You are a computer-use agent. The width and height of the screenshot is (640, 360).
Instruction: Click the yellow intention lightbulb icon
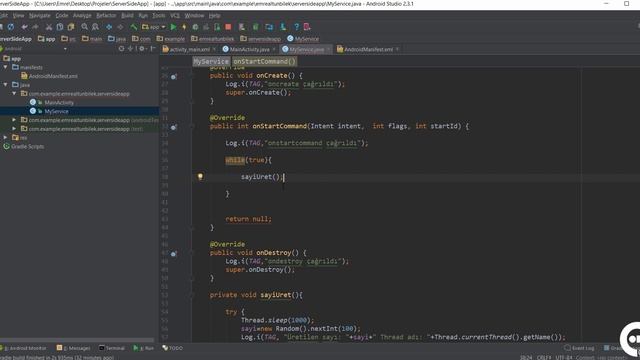(x=200, y=177)
